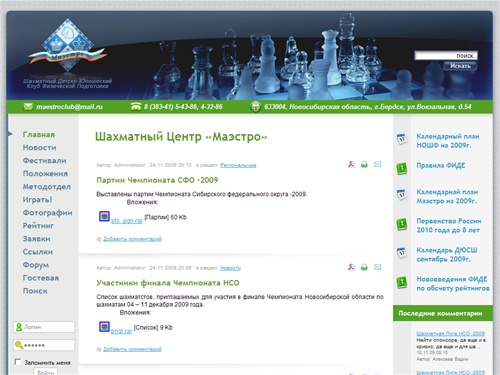Click green icon beside Нововведения ФИДЕ

(x=402, y=283)
